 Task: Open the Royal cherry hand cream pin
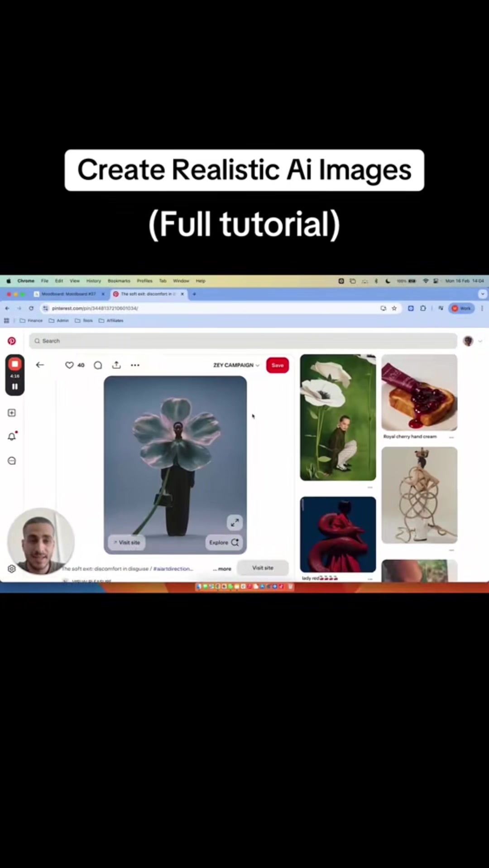pos(419,392)
